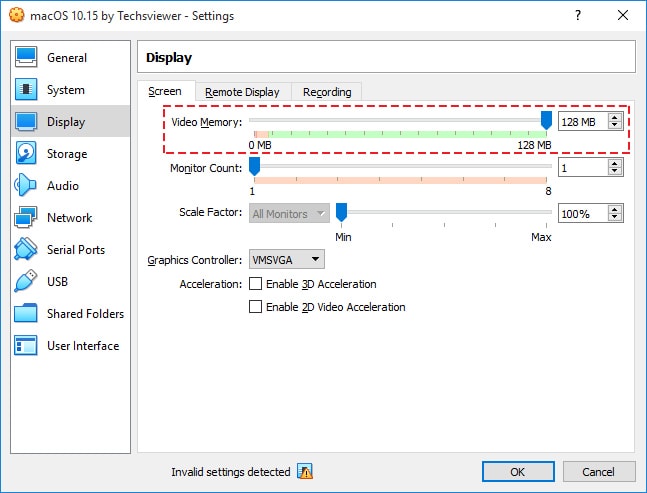Viewport: 647px width, 493px height.
Task: Switch to the Recording tab
Action: tap(327, 92)
